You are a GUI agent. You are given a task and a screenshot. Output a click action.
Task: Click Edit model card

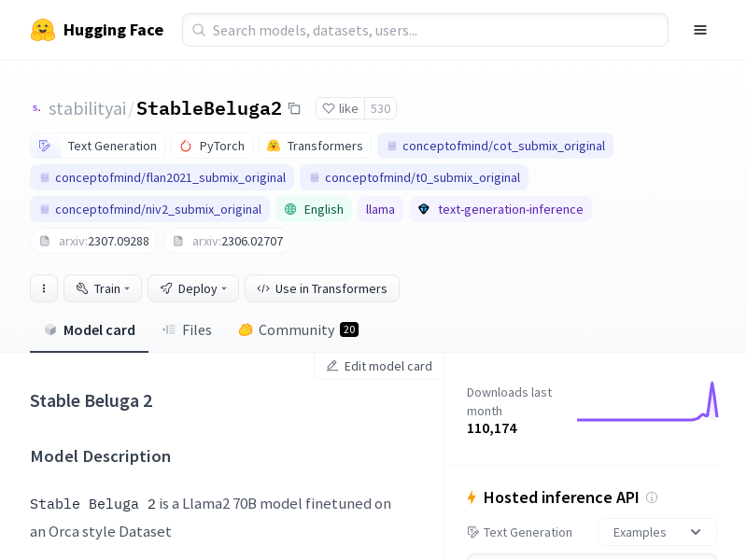coord(379,366)
